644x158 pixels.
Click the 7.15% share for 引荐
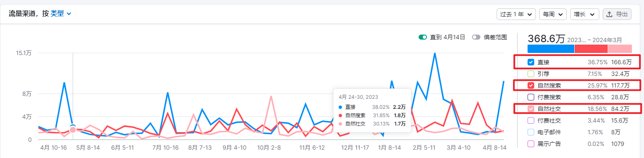click(595, 74)
